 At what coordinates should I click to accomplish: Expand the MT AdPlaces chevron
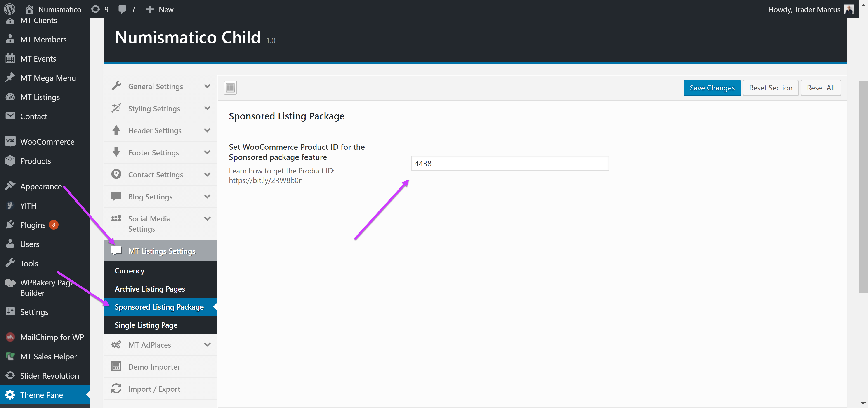(x=207, y=344)
